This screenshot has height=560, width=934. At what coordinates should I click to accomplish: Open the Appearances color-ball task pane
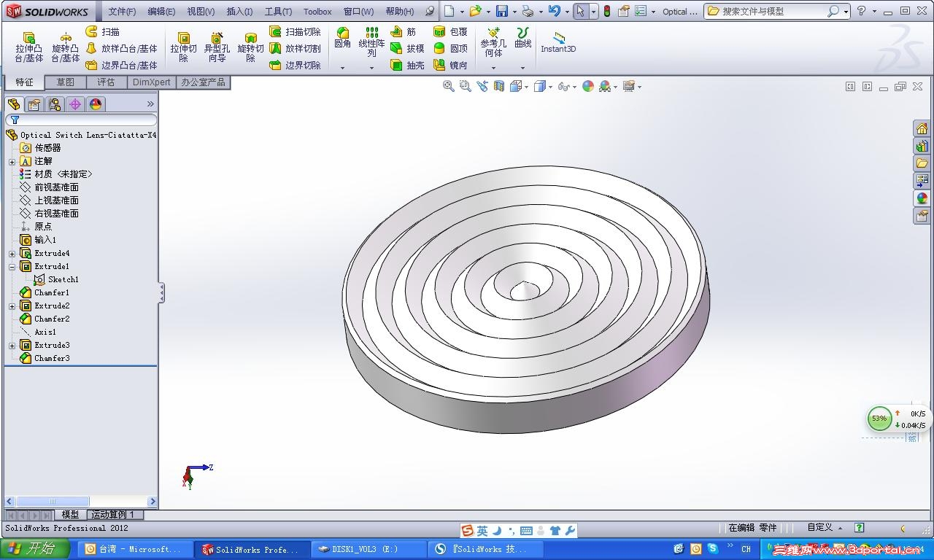click(x=922, y=198)
